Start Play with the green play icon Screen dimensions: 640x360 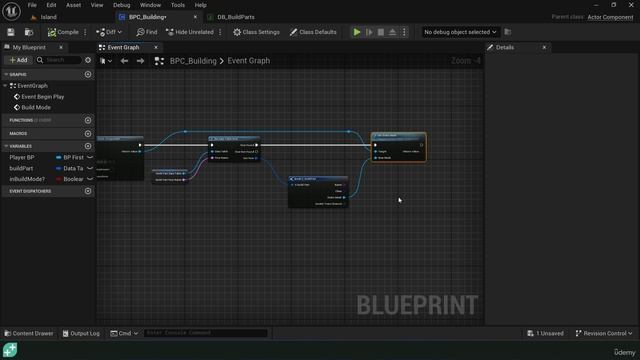[357, 32]
